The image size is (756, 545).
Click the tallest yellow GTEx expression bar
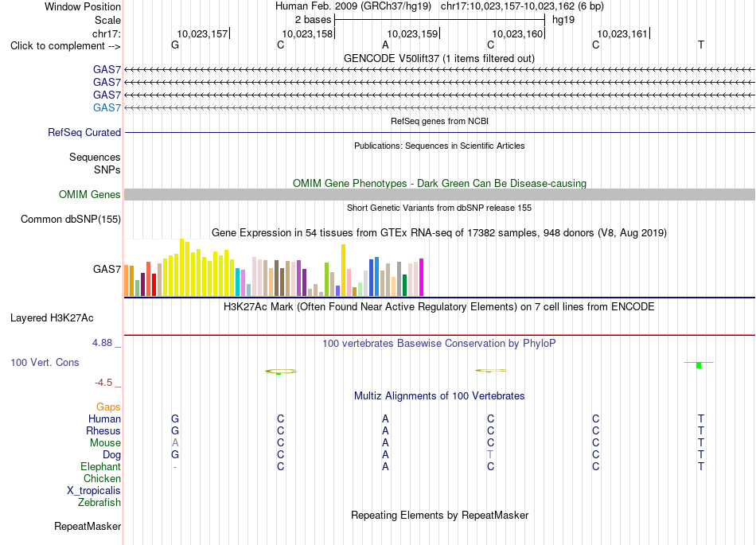181,267
